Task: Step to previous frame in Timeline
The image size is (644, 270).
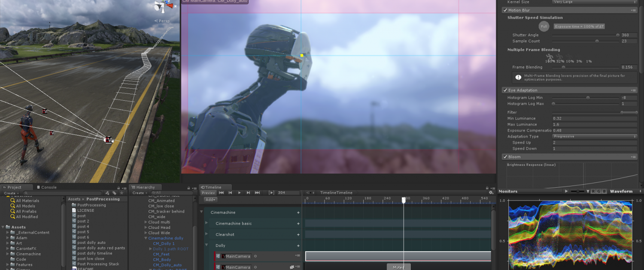Action: pyautogui.click(x=231, y=193)
